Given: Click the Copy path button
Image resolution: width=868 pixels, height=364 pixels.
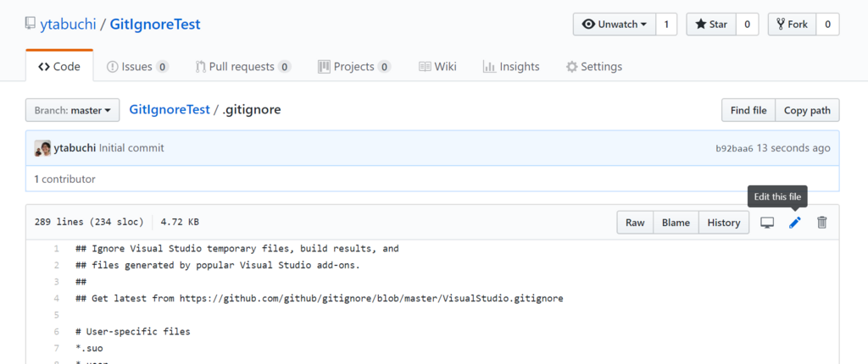Looking at the screenshot, I should coord(807,110).
